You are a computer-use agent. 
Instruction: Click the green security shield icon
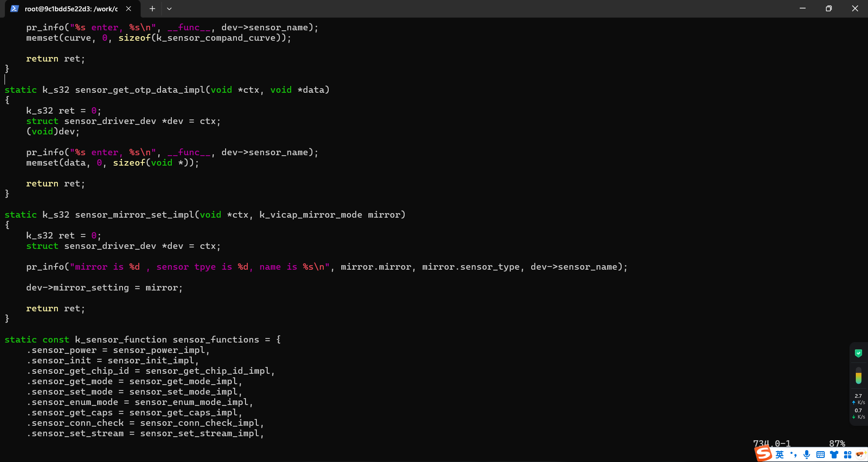pos(859,353)
